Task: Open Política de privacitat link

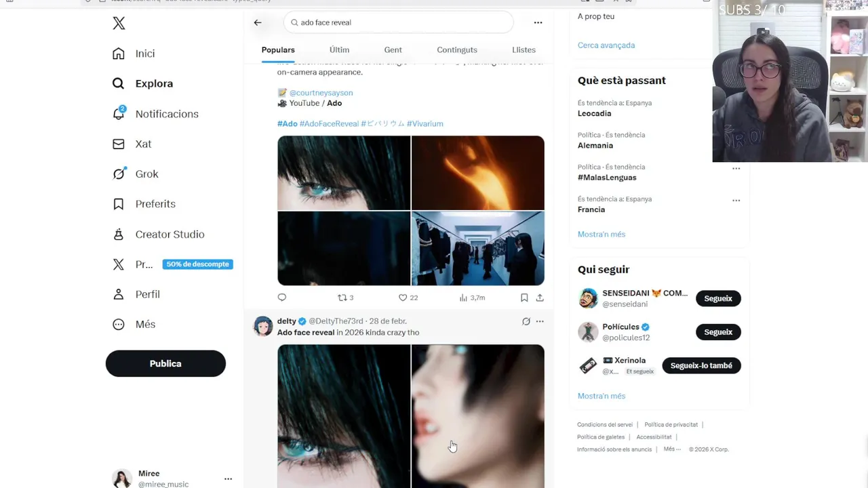Action: tap(671, 425)
